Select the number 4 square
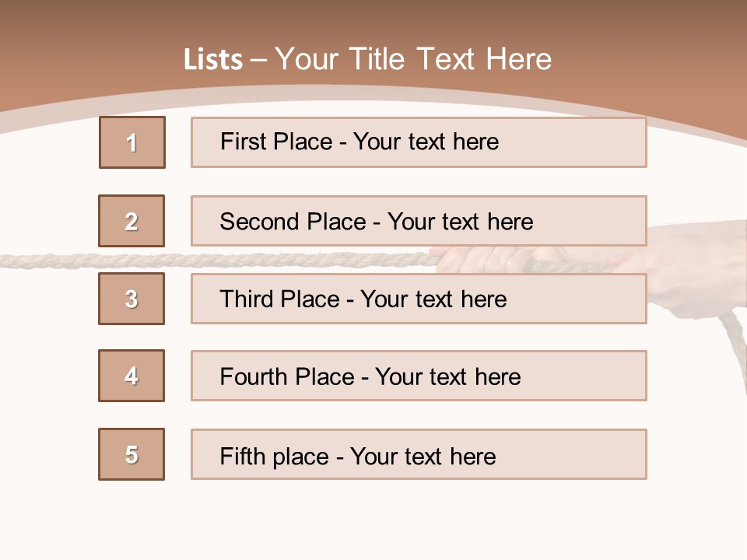Image resolution: width=747 pixels, height=560 pixels. pyautogui.click(x=132, y=376)
